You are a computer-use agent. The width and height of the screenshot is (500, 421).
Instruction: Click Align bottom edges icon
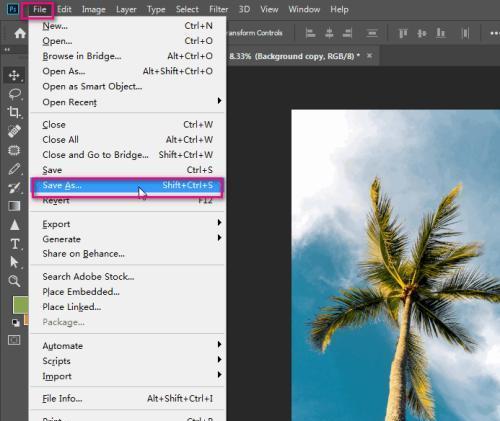[441, 33]
